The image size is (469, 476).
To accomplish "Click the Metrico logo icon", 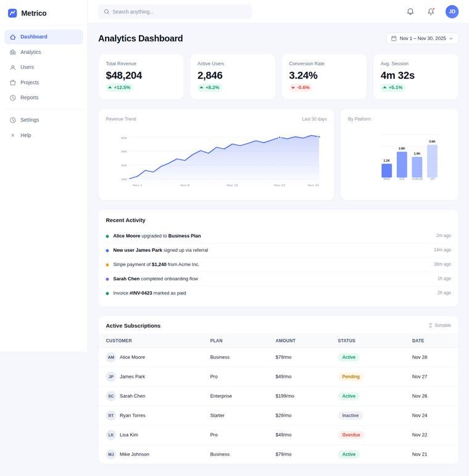I will [12, 13].
